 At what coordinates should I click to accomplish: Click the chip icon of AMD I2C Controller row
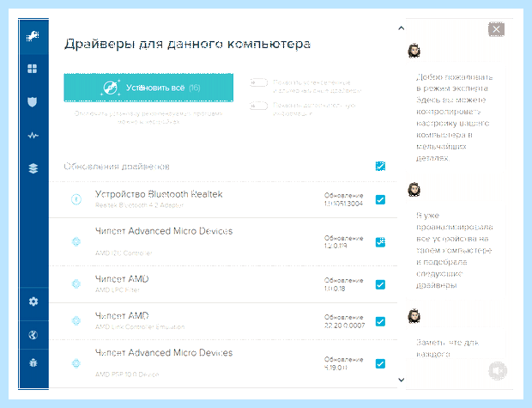(x=76, y=241)
